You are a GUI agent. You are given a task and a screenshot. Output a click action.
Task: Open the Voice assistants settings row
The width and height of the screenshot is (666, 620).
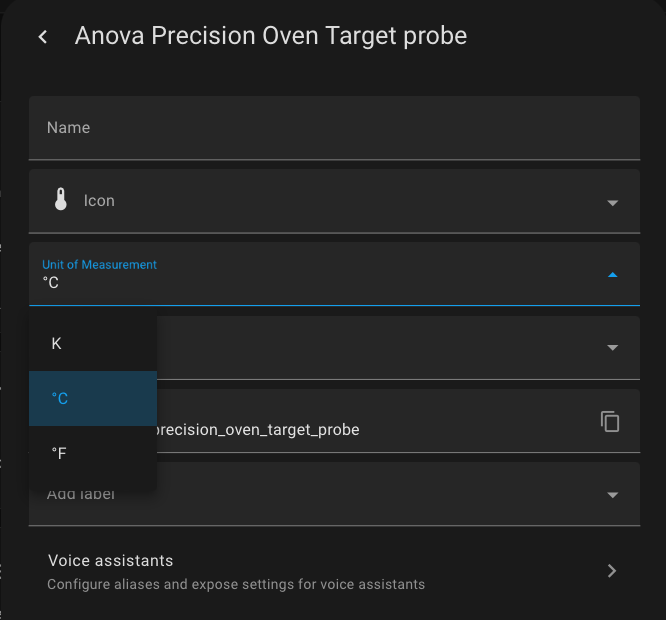(334, 572)
